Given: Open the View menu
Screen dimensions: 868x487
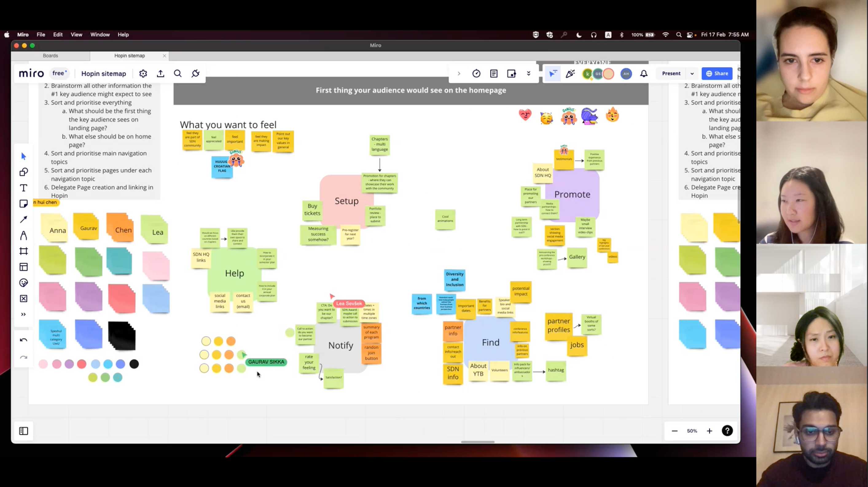Looking at the screenshot, I should click(76, 34).
